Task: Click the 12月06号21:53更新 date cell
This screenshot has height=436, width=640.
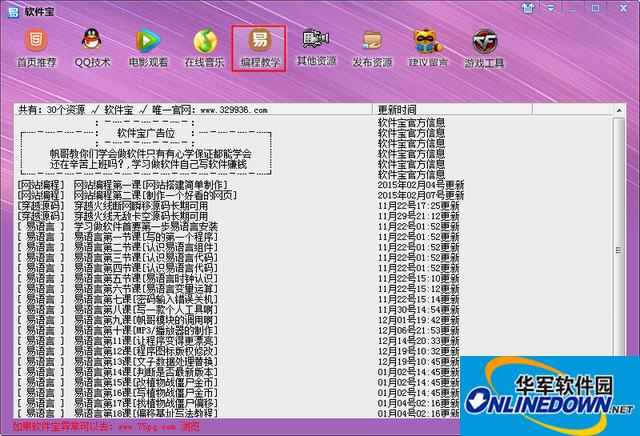Action: (418, 330)
